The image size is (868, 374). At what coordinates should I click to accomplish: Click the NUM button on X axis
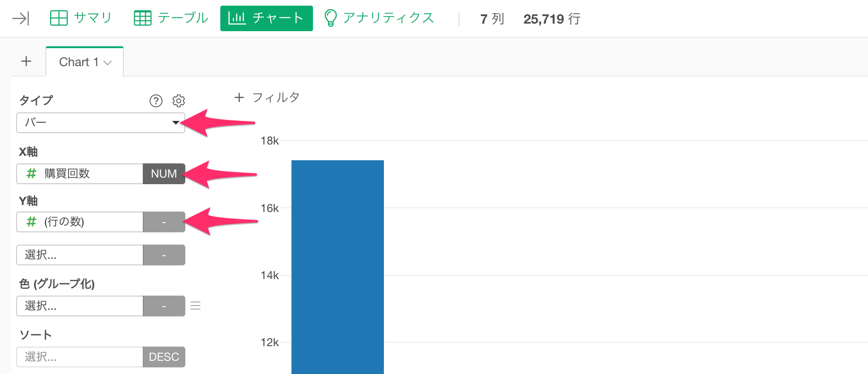tap(164, 174)
